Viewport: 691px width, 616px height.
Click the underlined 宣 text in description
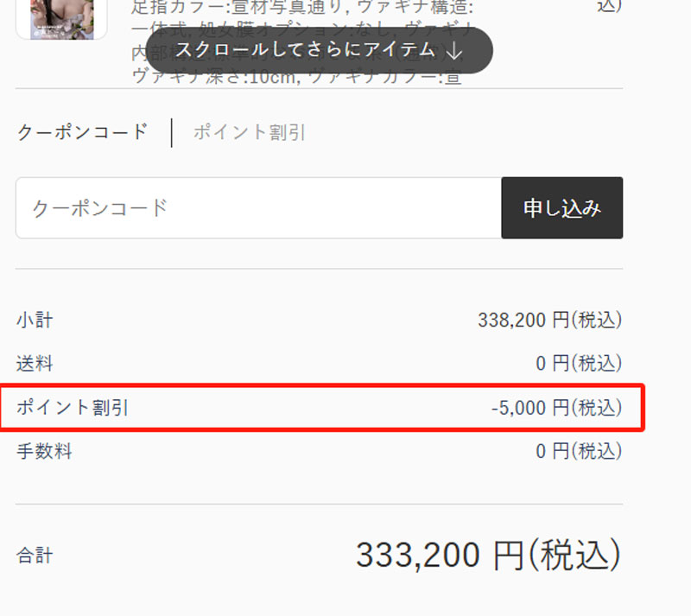click(x=453, y=78)
